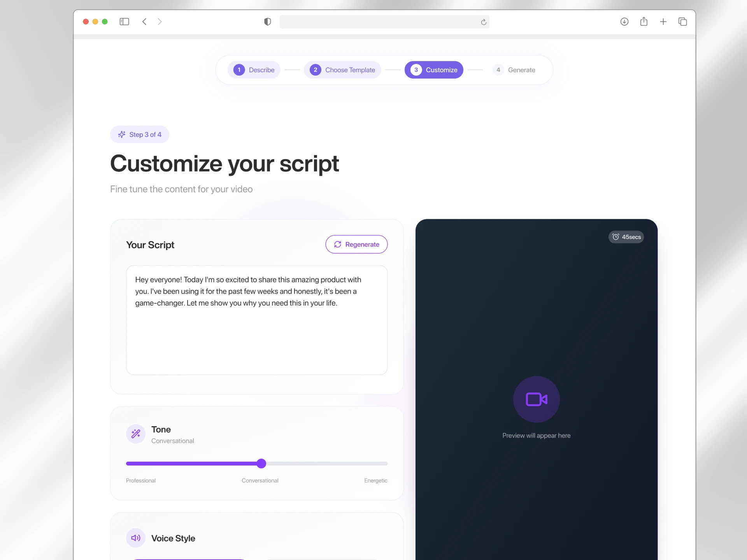
Task: Click inside the script text area
Action: [x=257, y=320]
